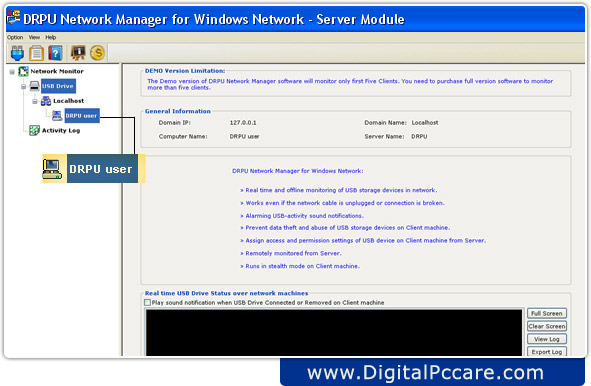Open the notepad log toolbar icon

click(37, 53)
